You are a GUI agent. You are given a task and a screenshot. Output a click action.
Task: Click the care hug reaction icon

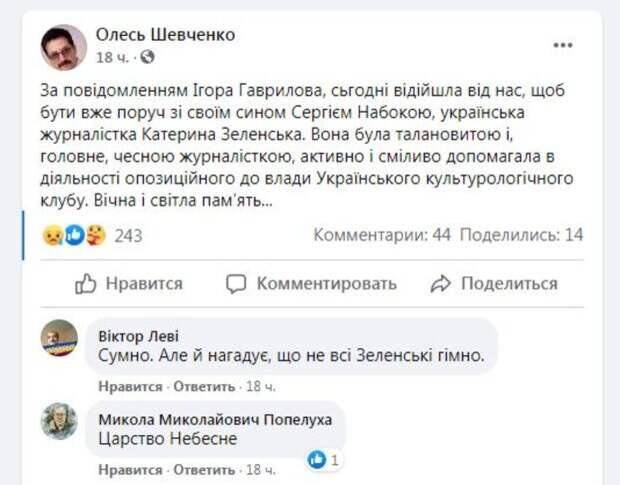(95, 235)
